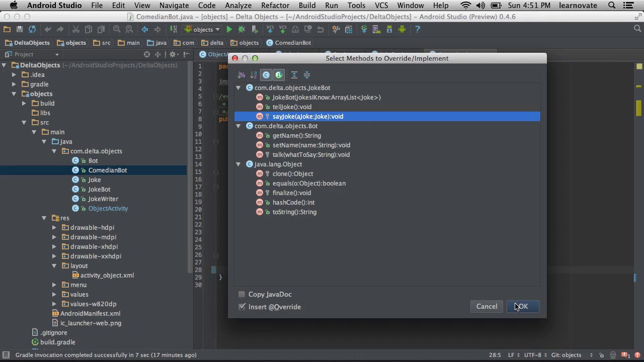Toggle the Copy JavaDoc checkbox
644x362 pixels.
pyautogui.click(x=242, y=294)
